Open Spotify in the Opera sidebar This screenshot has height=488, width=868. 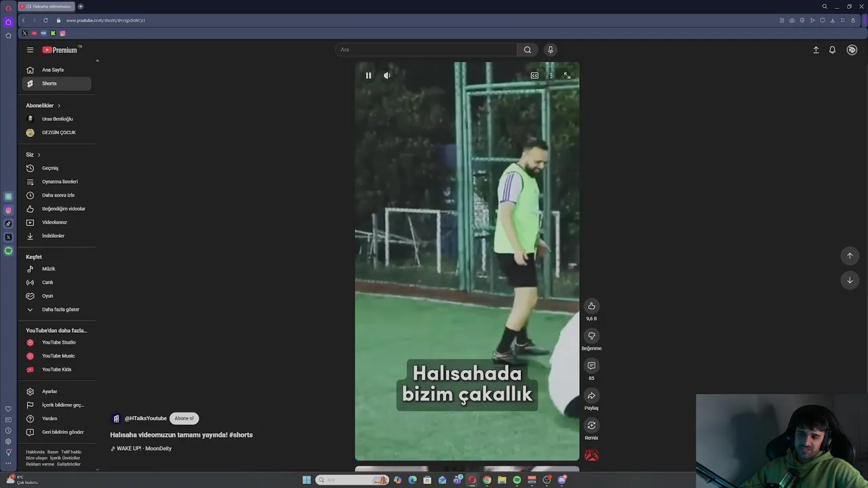click(8, 251)
